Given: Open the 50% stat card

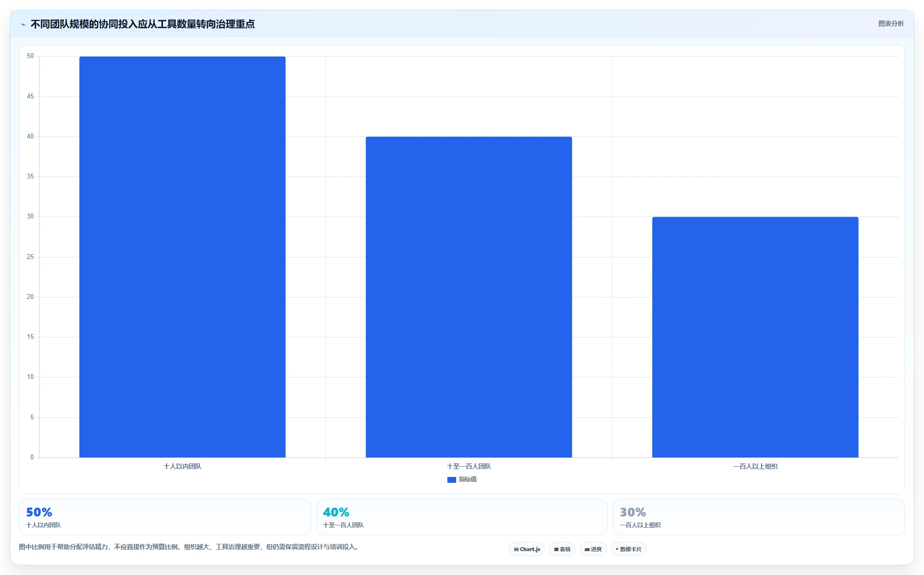Looking at the screenshot, I should 165,517.
